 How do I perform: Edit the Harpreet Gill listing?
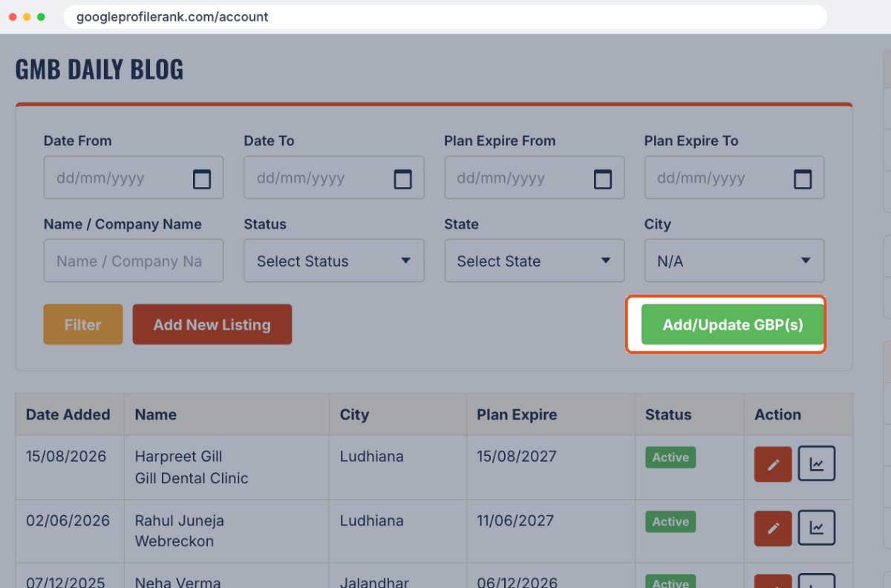(x=773, y=464)
